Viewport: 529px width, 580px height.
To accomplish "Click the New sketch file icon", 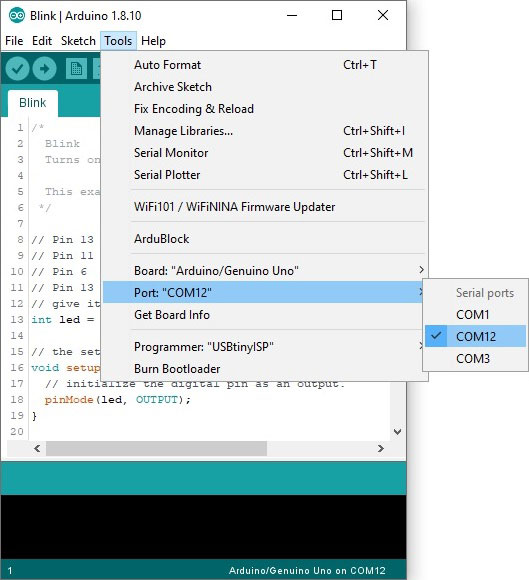I will tap(76, 68).
